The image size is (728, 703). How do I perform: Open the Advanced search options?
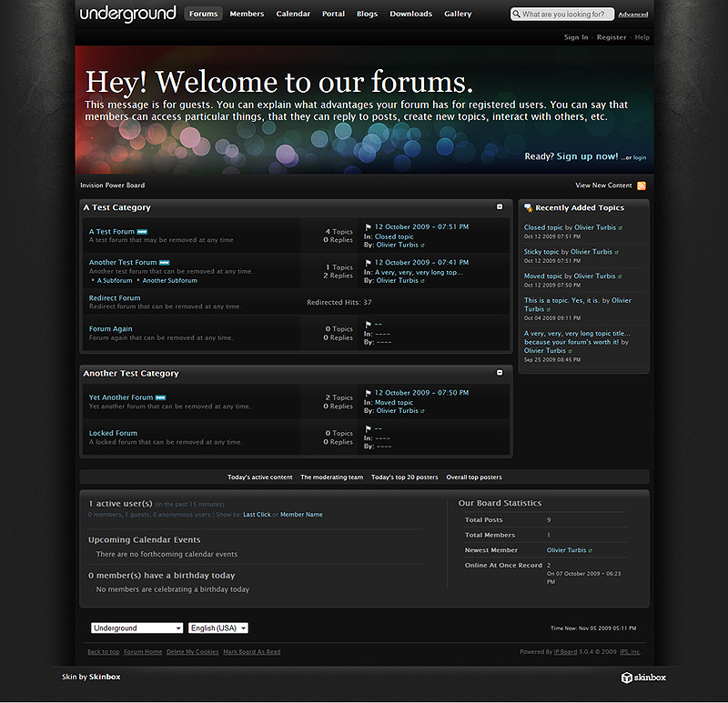click(x=632, y=15)
